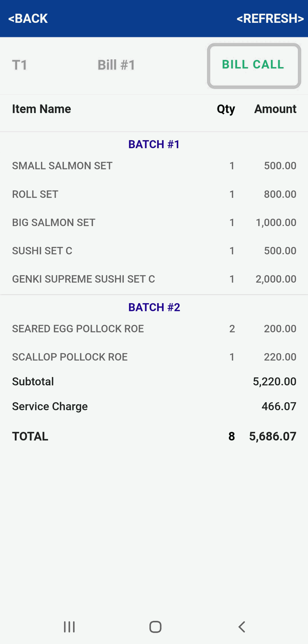
Task: Select SEARED EGG POLLOCK ROE item
Action: pyautogui.click(x=78, y=329)
